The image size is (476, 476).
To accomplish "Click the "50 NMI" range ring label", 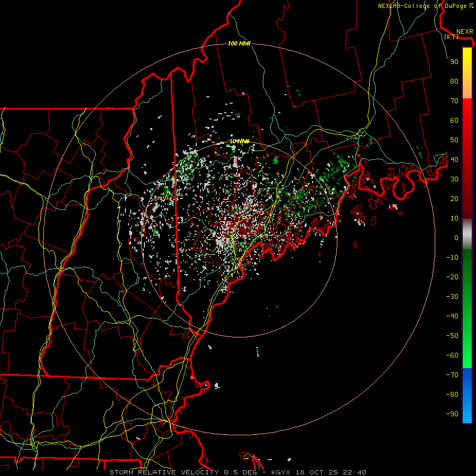I will [x=239, y=141].
